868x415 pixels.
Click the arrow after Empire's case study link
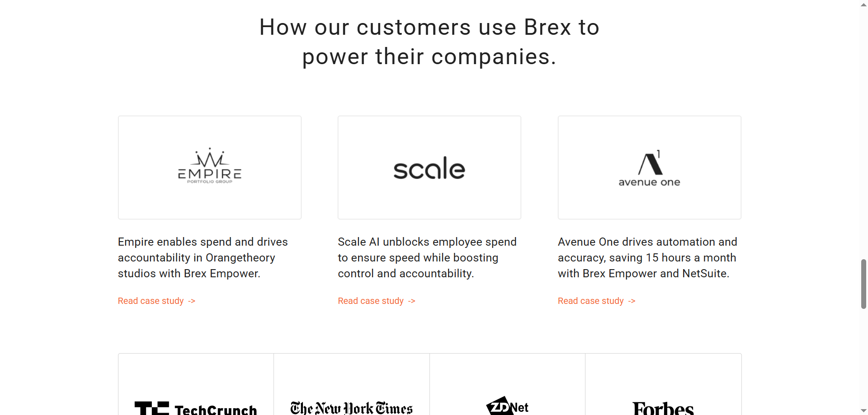tap(192, 301)
